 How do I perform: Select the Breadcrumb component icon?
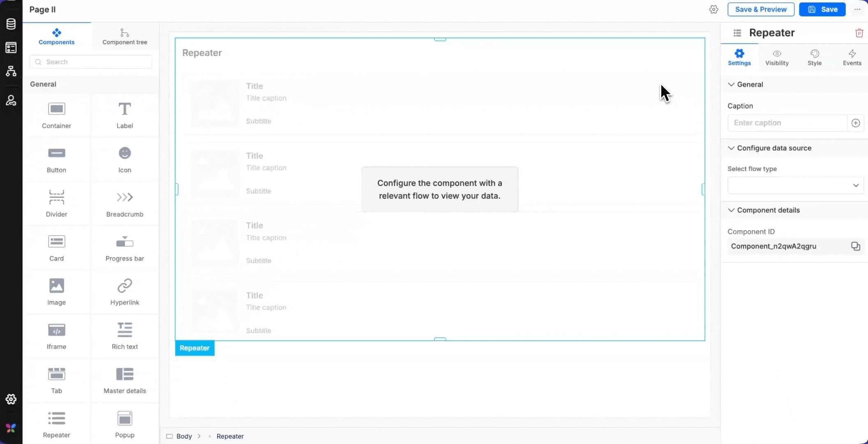[125, 198]
